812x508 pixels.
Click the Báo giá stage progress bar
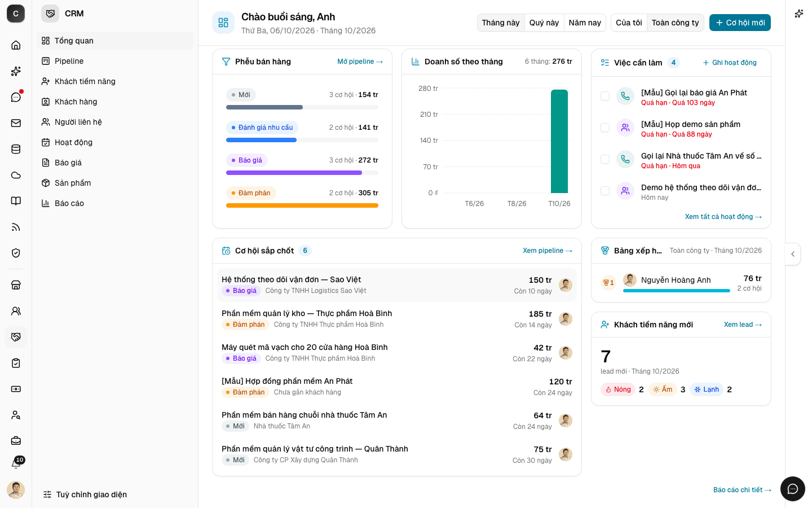pos(302,173)
